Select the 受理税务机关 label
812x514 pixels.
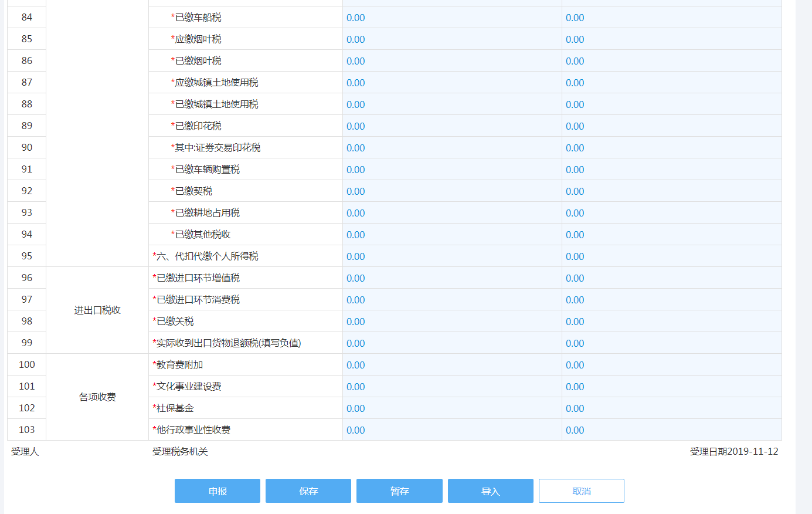point(180,452)
